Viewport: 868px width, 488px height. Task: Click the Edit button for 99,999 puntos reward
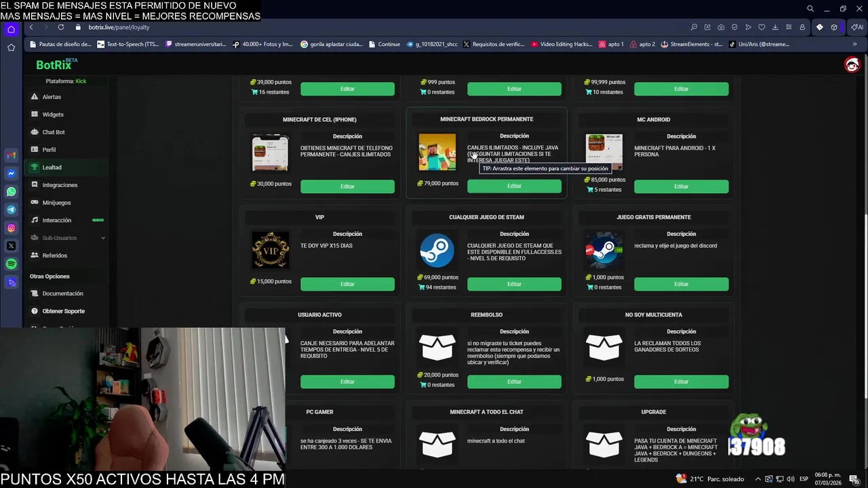point(681,89)
